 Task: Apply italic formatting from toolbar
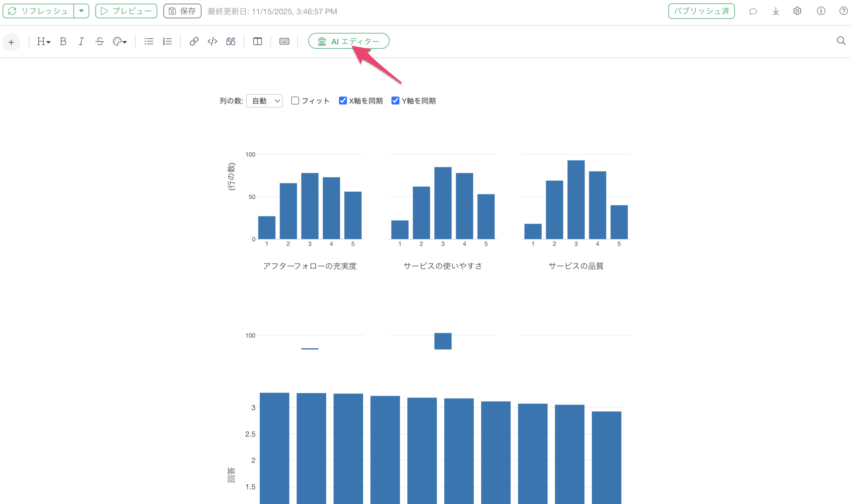click(x=81, y=41)
